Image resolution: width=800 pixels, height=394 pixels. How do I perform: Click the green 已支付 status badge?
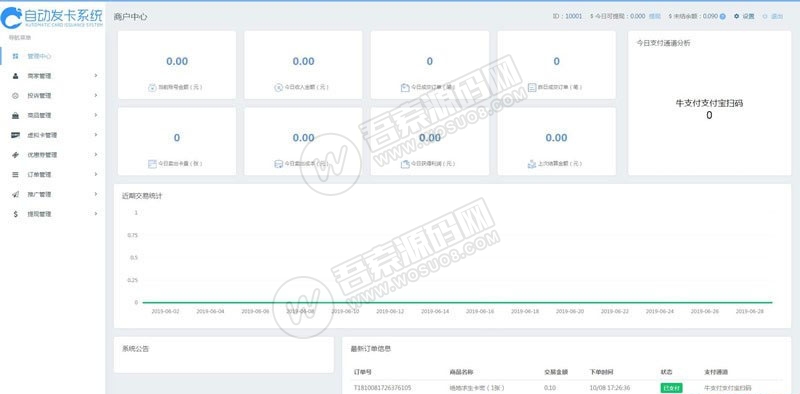click(671, 388)
